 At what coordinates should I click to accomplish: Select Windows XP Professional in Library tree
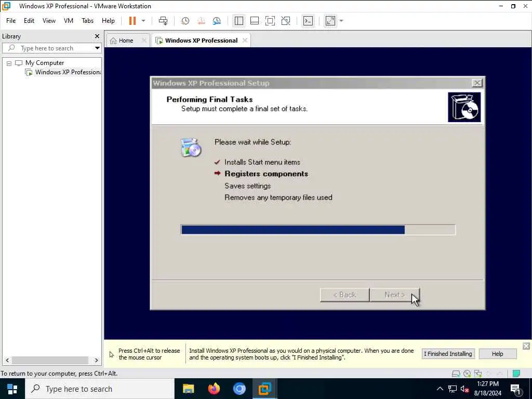pos(68,72)
